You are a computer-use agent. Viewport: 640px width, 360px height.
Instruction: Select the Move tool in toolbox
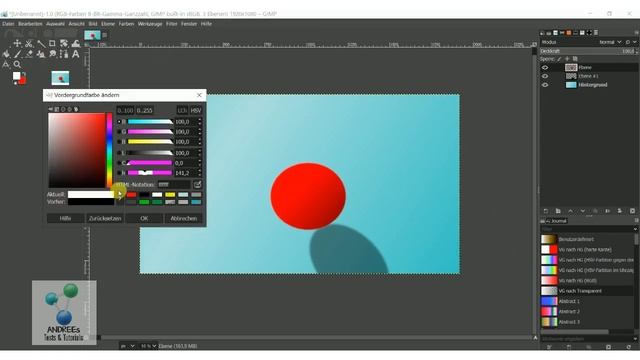(17, 43)
